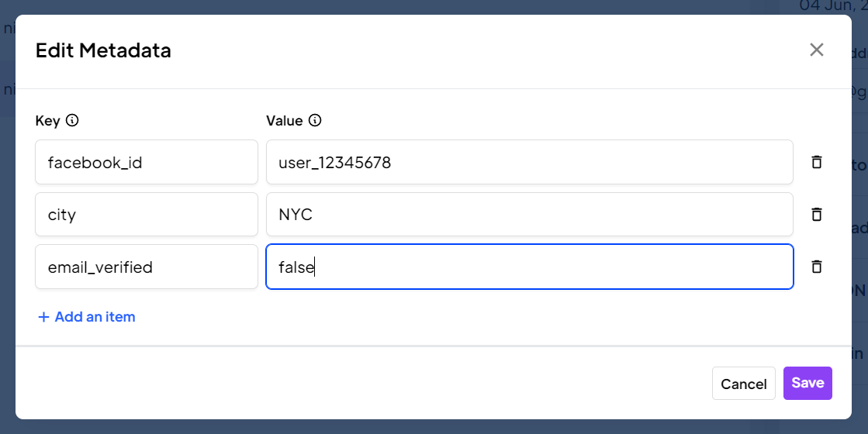This screenshot has height=434, width=868.
Task: Focus the email_verified key field
Action: [146, 267]
